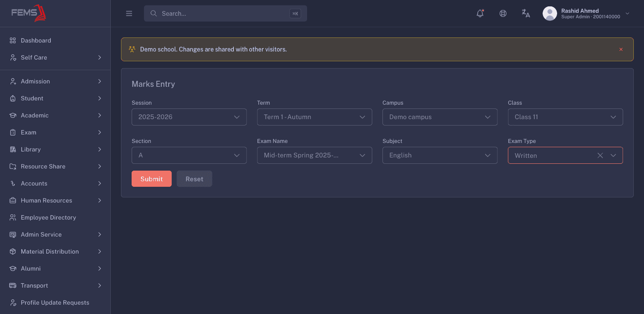
Task: Open Employee Directory page
Action: [x=55, y=217]
